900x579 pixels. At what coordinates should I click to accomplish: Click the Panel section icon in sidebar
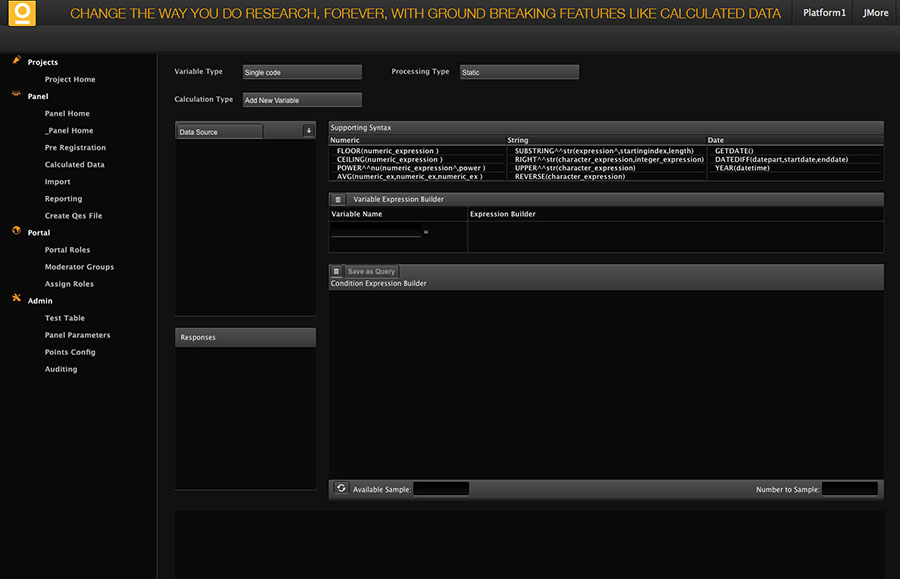click(17, 96)
